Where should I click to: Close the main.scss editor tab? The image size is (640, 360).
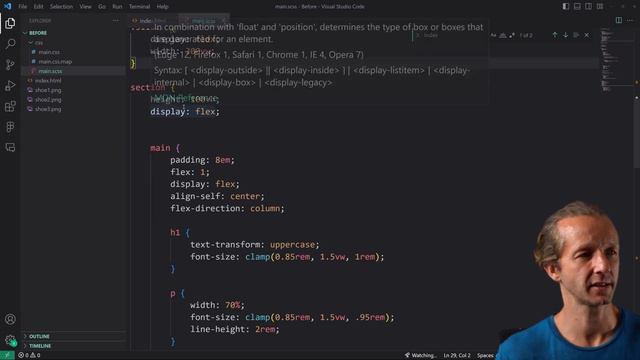click(224, 20)
